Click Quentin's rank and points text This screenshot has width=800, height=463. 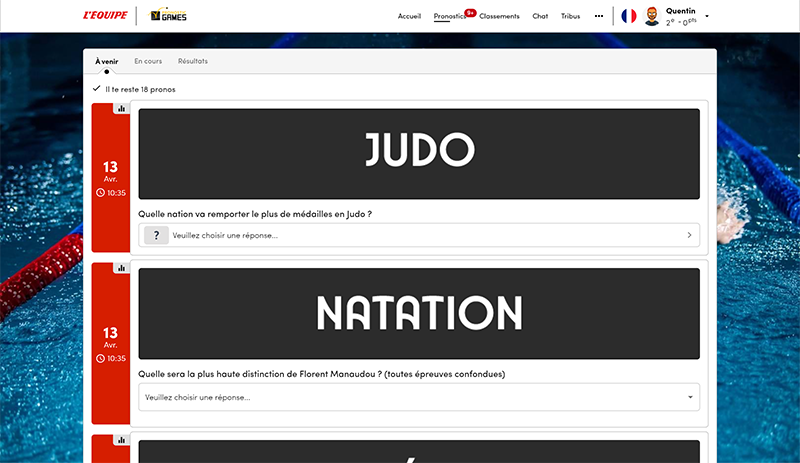[681, 22]
